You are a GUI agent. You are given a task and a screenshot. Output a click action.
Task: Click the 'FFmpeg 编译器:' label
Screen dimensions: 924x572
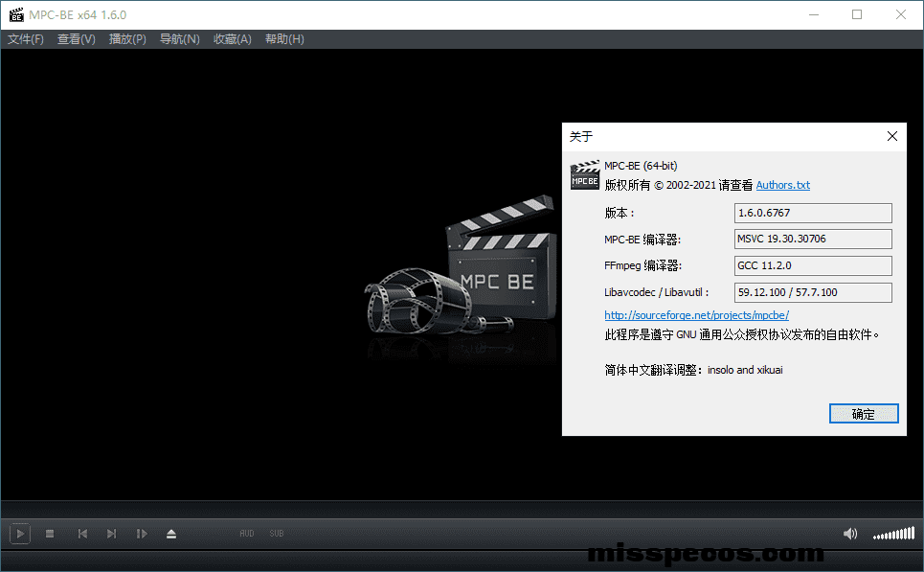point(642,265)
